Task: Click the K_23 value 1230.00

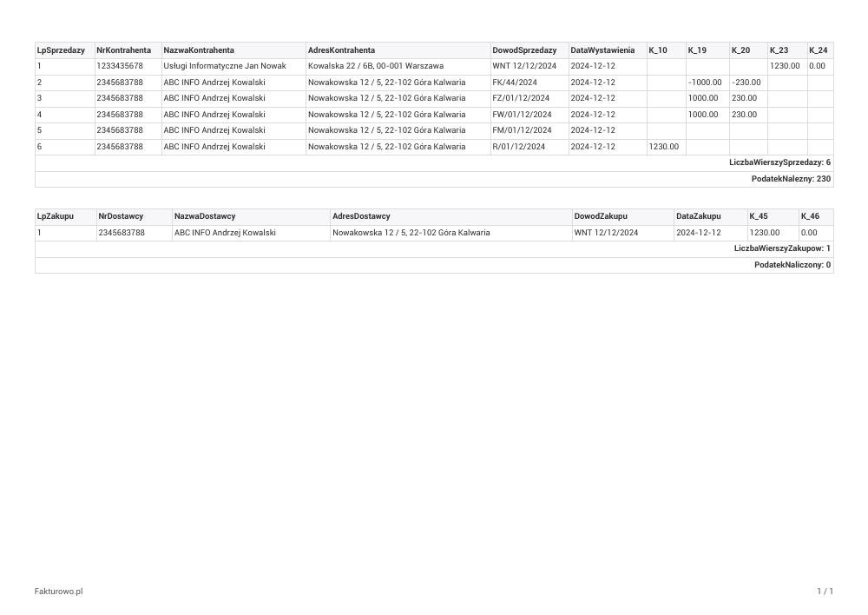Action: point(785,66)
